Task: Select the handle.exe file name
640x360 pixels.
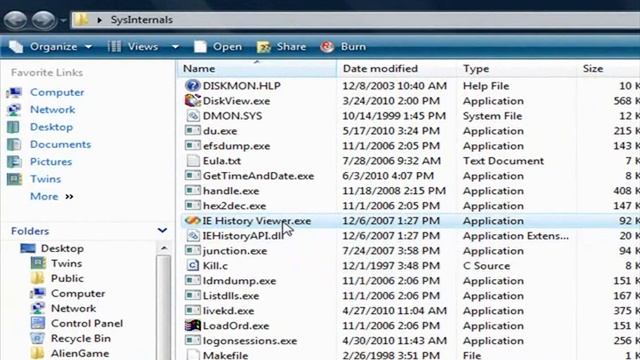Action: [231, 191]
